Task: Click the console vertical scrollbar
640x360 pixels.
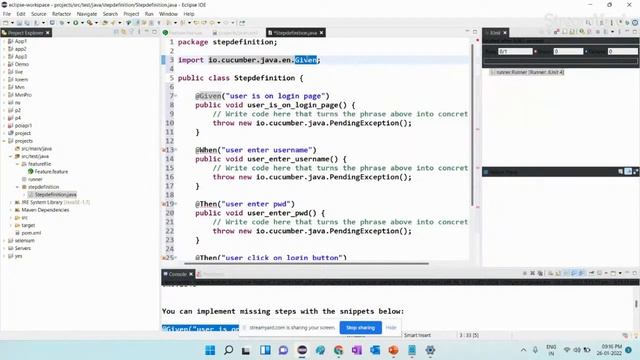Action: 636,304
